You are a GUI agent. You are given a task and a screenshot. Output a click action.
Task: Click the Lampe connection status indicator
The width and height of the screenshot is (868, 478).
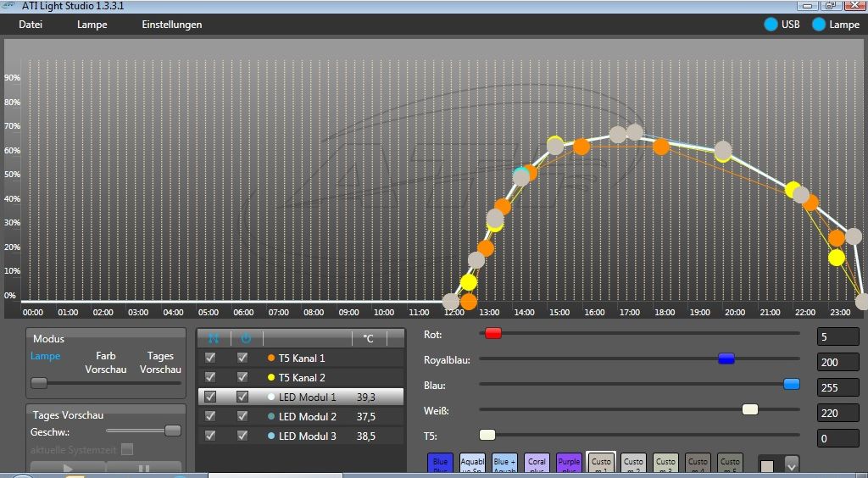(x=819, y=25)
